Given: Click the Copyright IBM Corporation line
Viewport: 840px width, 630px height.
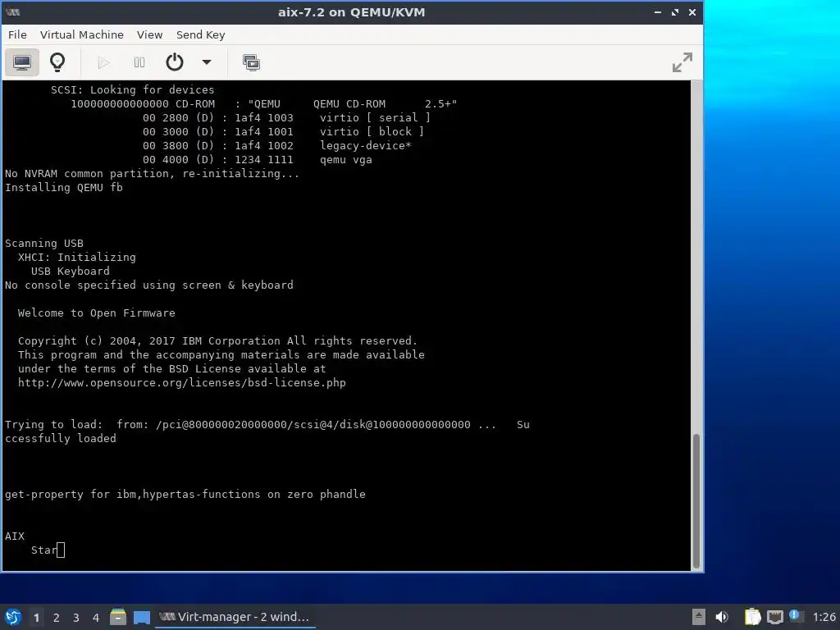Looking at the screenshot, I should tap(217, 340).
